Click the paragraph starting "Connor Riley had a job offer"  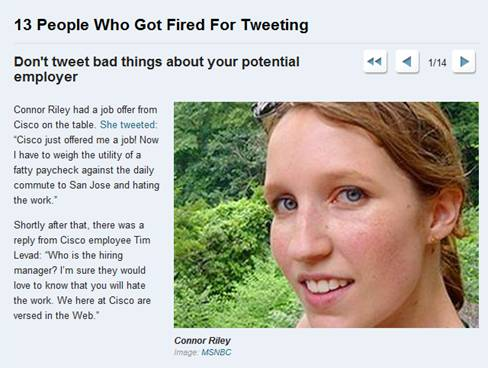pyautogui.click(x=86, y=155)
